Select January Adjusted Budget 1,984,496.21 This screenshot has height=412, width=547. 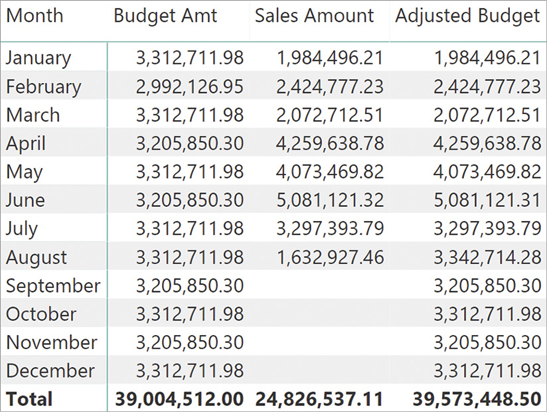tap(487, 58)
